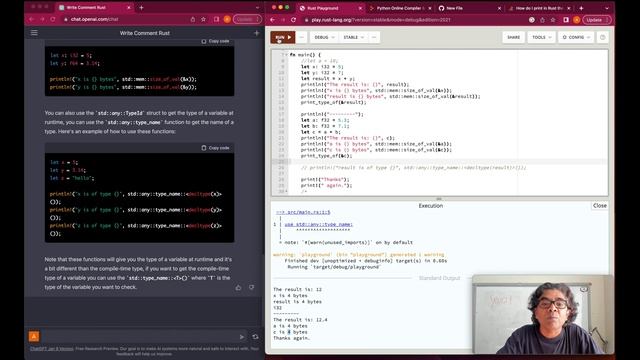
Task: Switch to the 'How do I print in Rust' tab
Action: click(x=539, y=8)
